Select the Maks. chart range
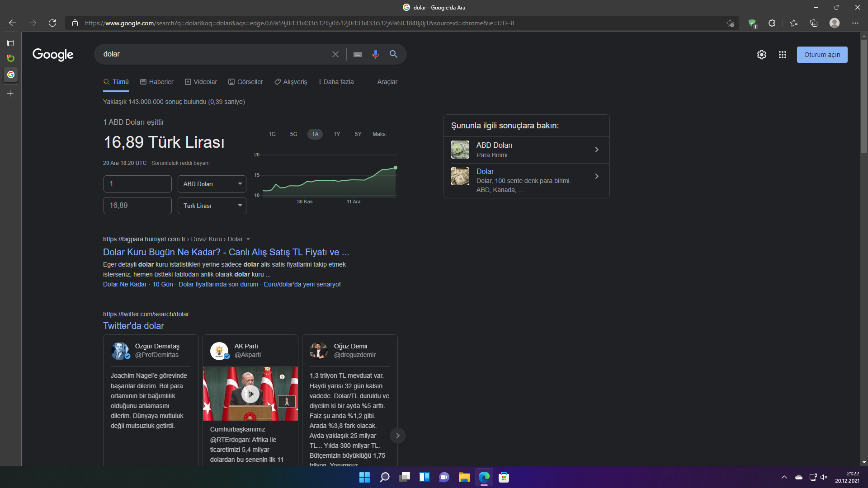Screen dimensions: 868x488 [379, 134]
